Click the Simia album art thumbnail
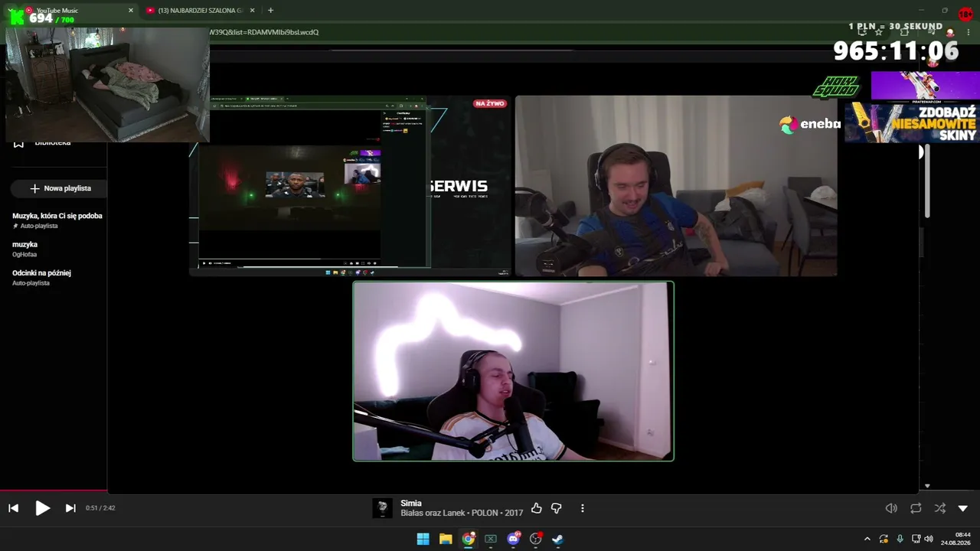The image size is (980, 551). 382,508
